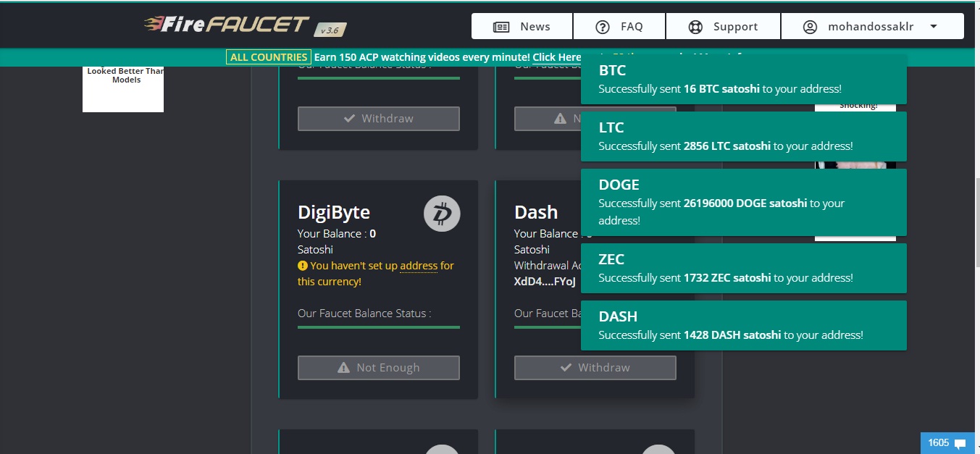Dismiss the DASH success notification
Image resolution: width=980 pixels, height=454 pixels.
744,325
